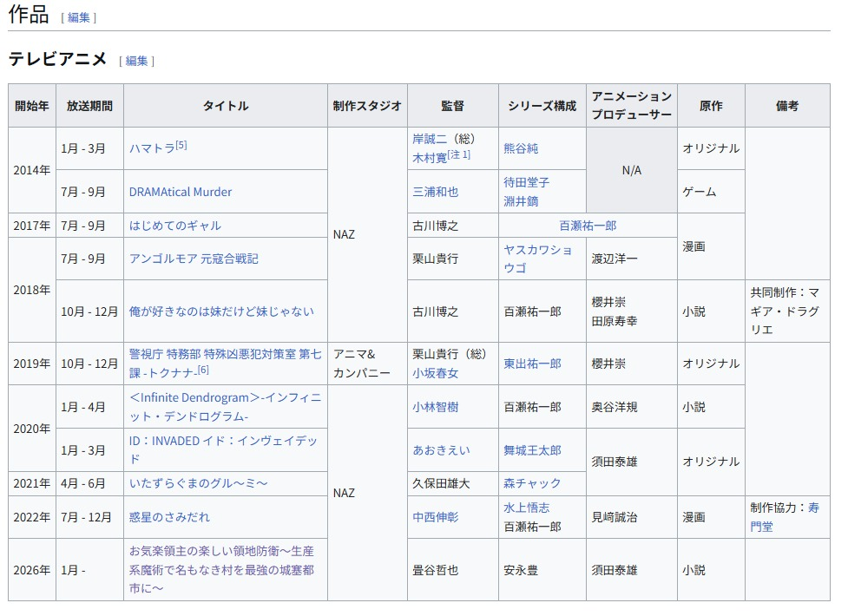The width and height of the screenshot is (848, 616).
Task: Follow the はじめてのギャル link
Action: [x=174, y=226]
